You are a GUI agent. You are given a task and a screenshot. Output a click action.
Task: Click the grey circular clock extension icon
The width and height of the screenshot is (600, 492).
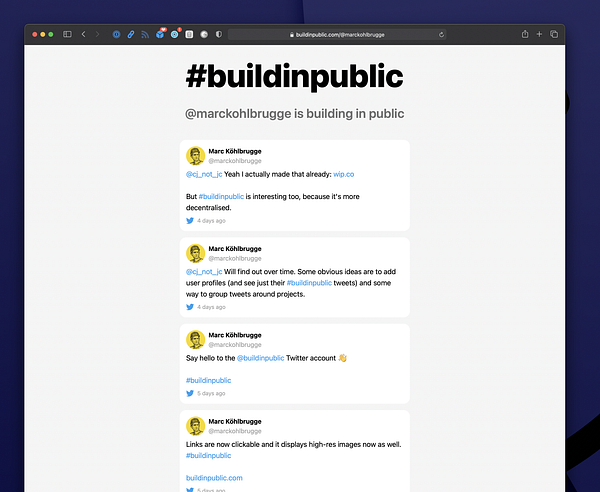pyautogui.click(x=204, y=34)
